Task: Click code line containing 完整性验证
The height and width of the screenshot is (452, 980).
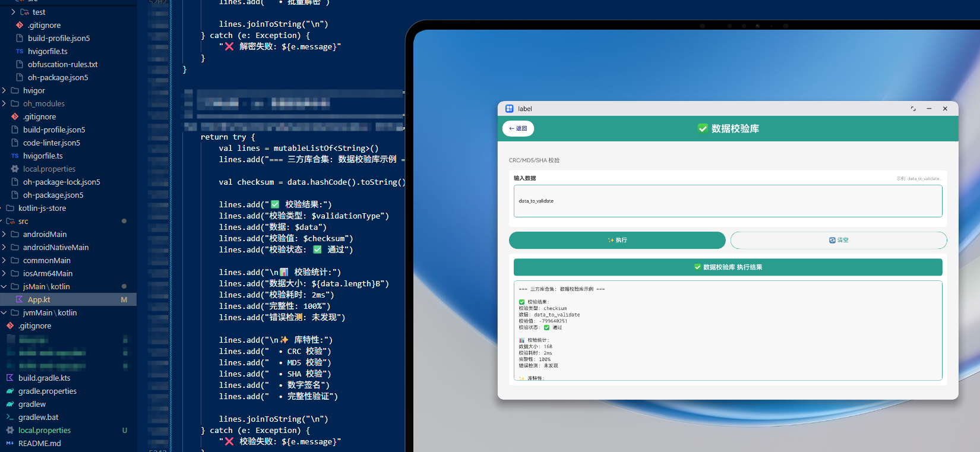Action: [279, 396]
